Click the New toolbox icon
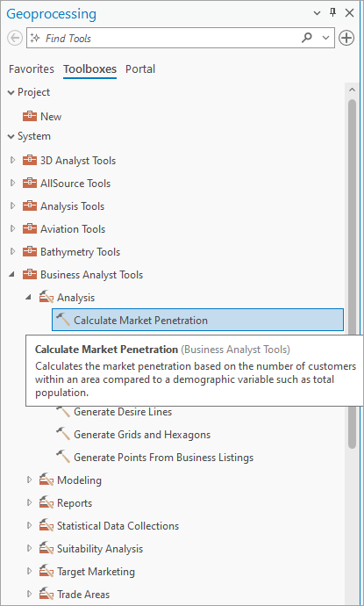364x606 pixels. (x=30, y=116)
